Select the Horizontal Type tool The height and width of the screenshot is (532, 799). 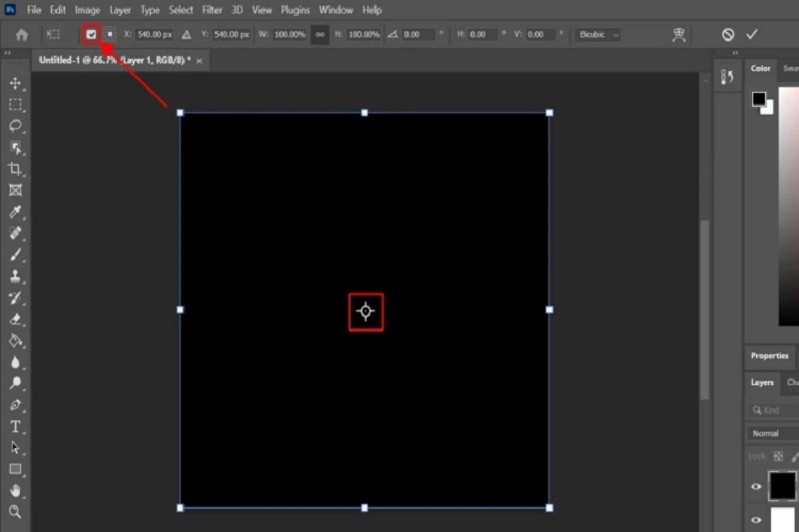tap(16, 426)
